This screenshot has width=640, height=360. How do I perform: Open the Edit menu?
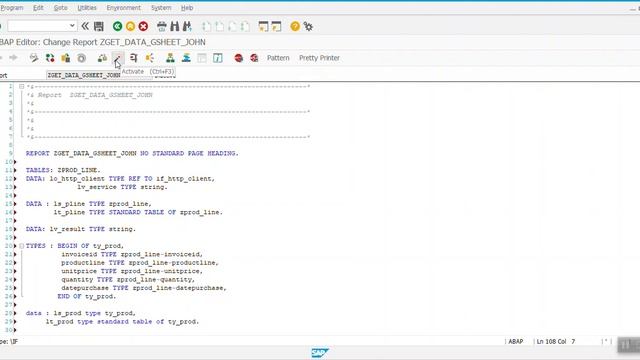[38, 8]
